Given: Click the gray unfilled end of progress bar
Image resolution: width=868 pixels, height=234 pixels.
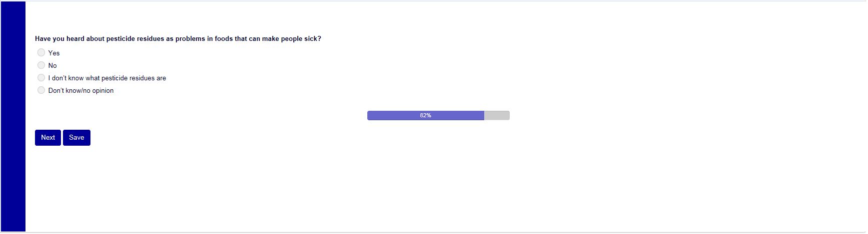Looking at the screenshot, I should (x=497, y=115).
